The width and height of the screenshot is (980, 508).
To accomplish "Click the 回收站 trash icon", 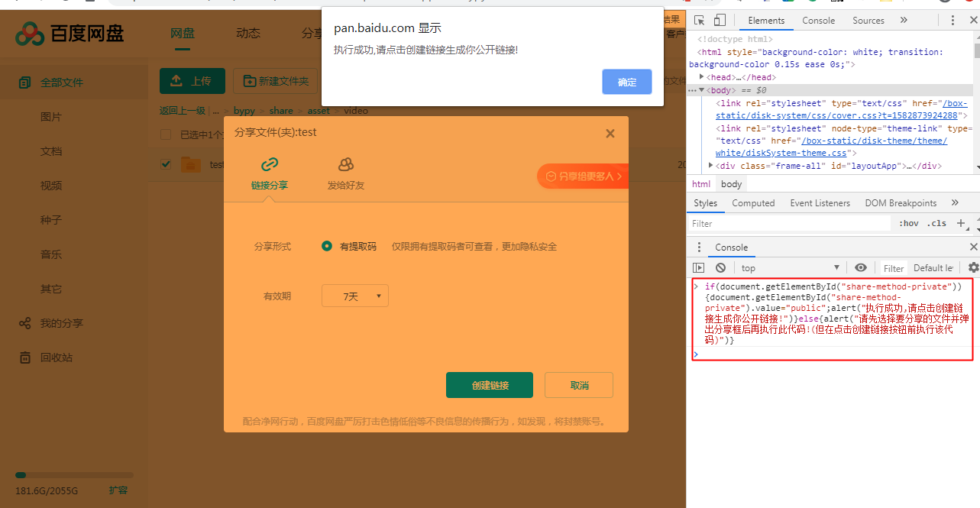I will (25, 358).
